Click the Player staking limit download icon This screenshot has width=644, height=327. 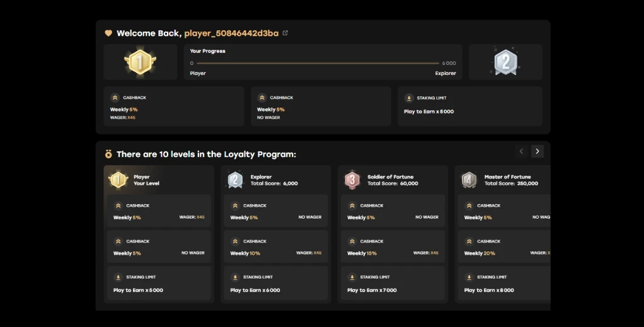click(x=118, y=277)
